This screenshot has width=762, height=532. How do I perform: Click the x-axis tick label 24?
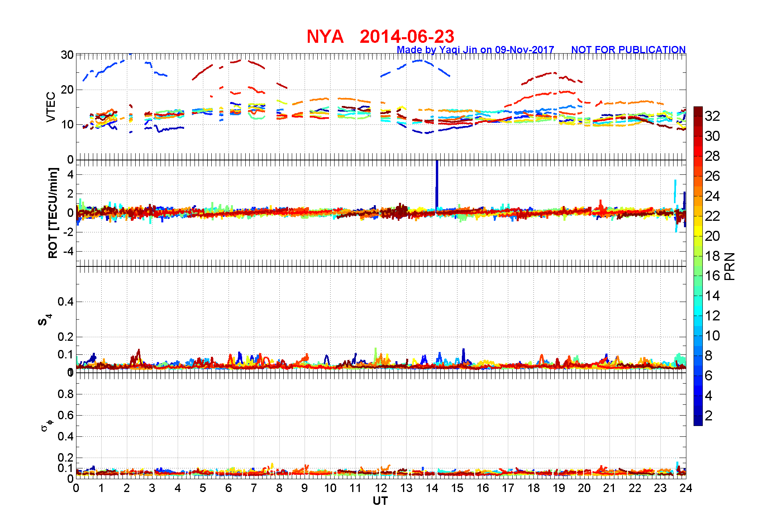pos(686,488)
